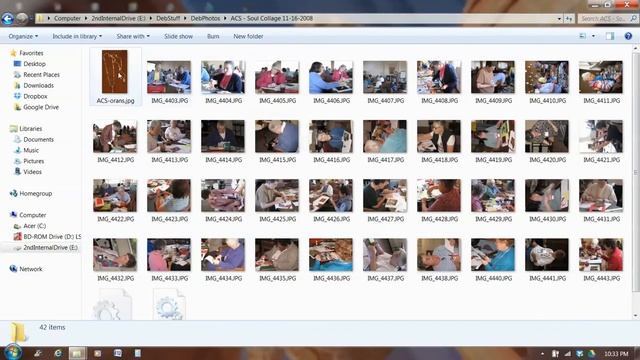Click DebStuff in the address breadcrumb
640x360 pixels.
[168, 18]
